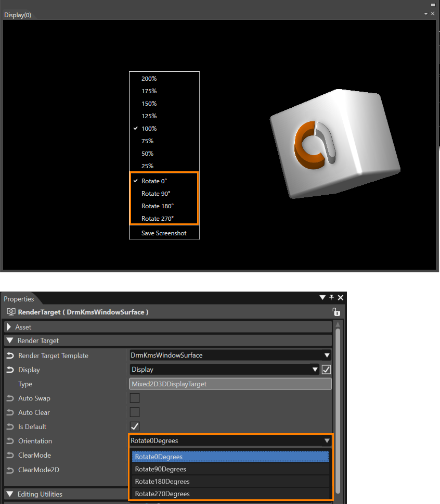Click the Is Default label

click(32, 426)
